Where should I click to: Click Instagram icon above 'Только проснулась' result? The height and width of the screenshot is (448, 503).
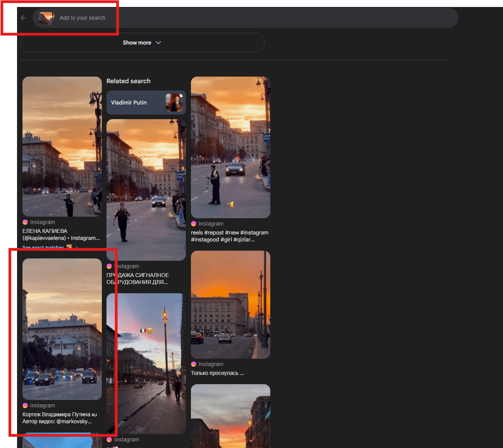click(194, 364)
